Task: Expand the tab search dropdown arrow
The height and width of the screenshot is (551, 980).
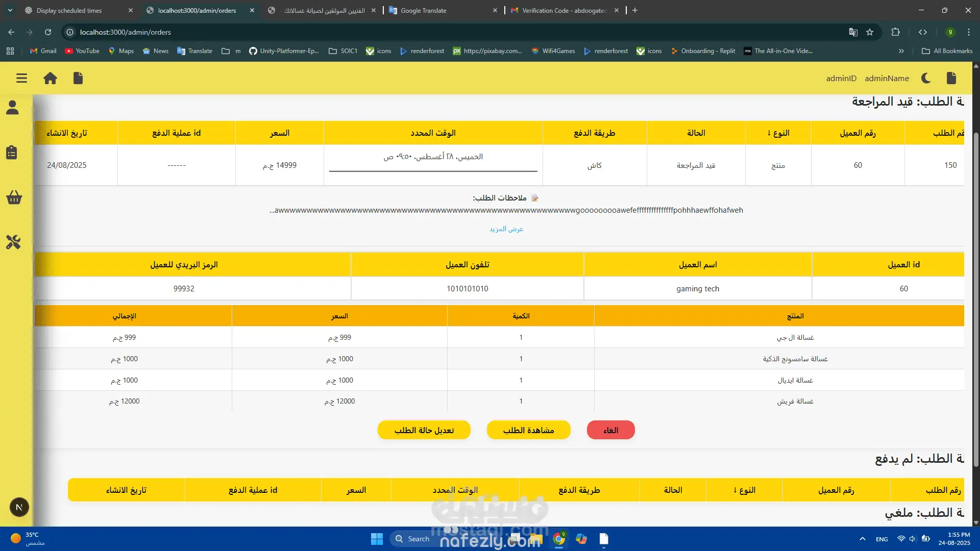Action: pyautogui.click(x=10, y=10)
